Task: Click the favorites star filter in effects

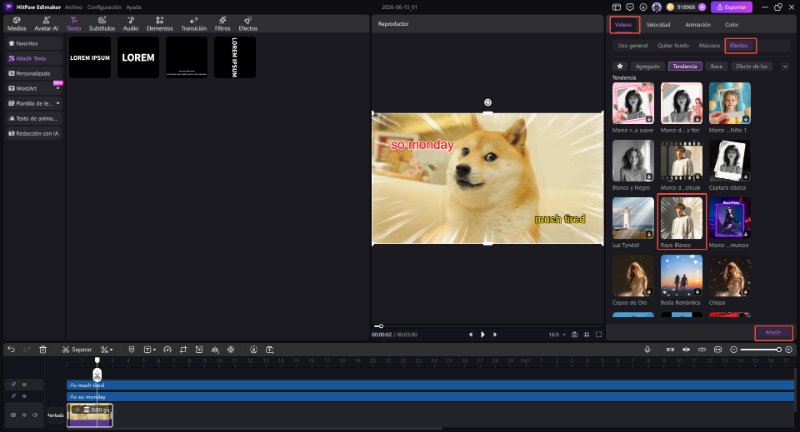Action: [x=620, y=66]
